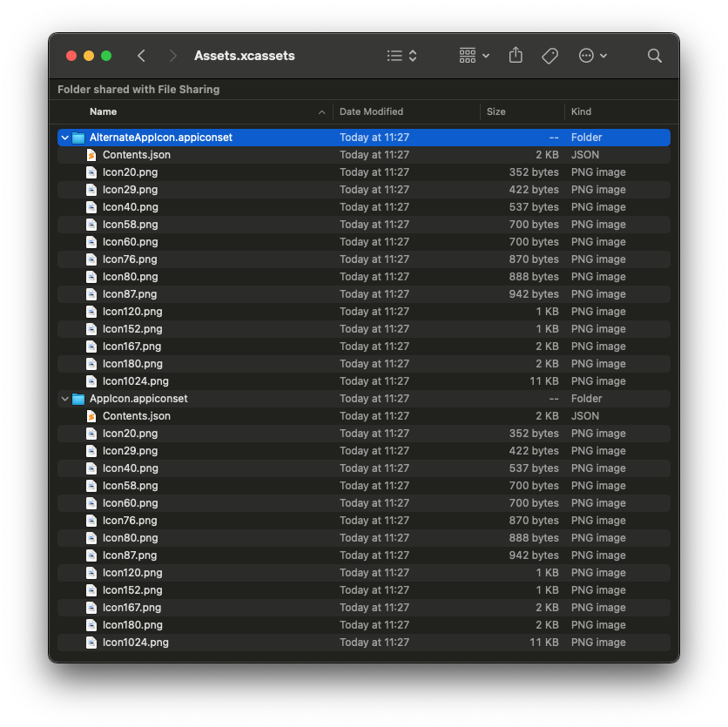Sort by the Date Modified column header

407,111
